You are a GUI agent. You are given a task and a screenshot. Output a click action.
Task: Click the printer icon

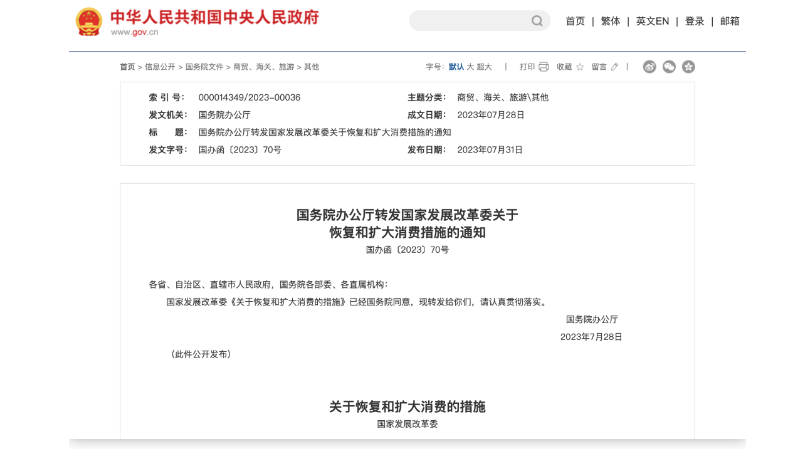pyautogui.click(x=544, y=67)
